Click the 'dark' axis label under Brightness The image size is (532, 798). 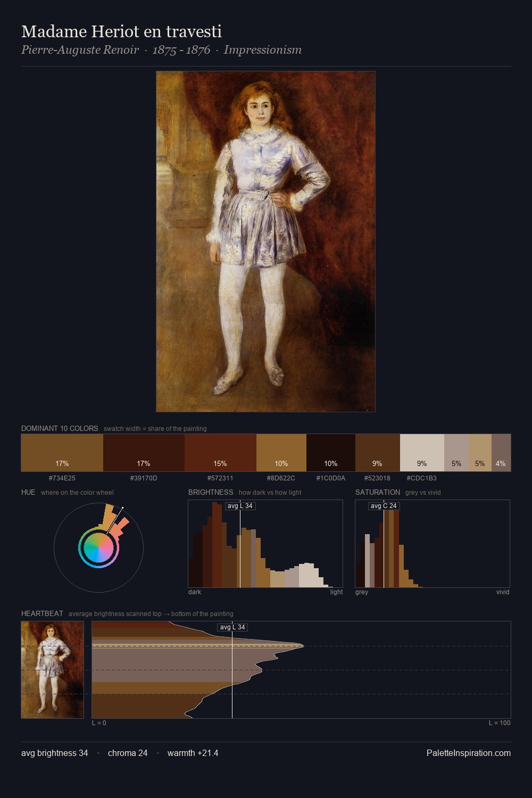click(195, 592)
